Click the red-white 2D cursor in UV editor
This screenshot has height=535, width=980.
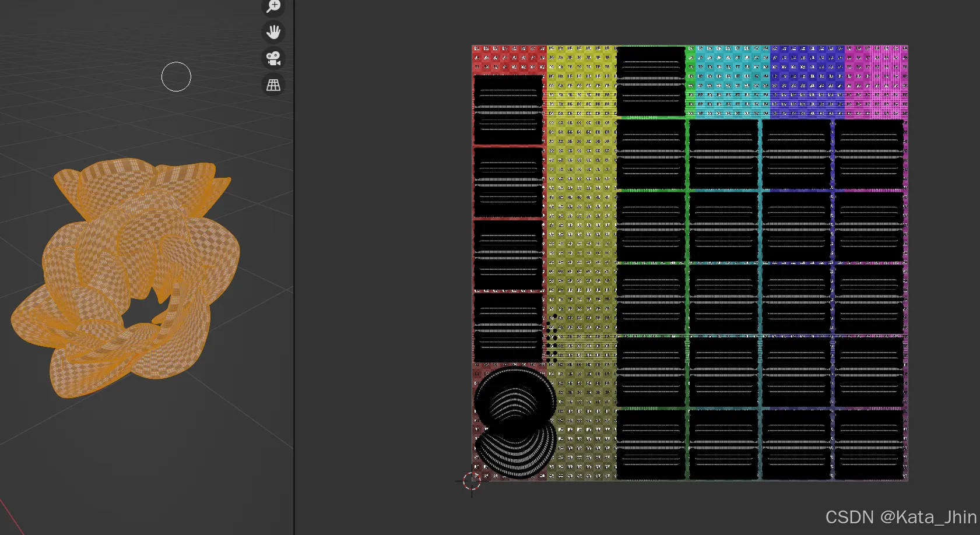[472, 481]
